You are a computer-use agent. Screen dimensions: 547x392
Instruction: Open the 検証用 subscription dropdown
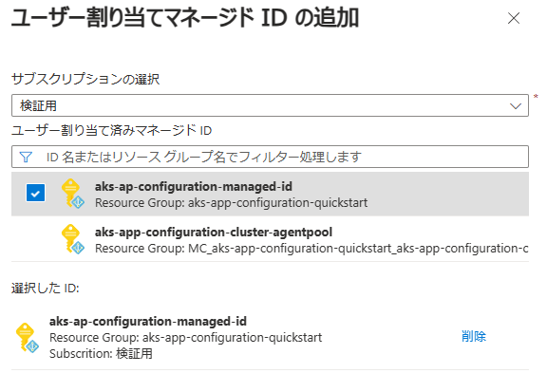point(270,105)
